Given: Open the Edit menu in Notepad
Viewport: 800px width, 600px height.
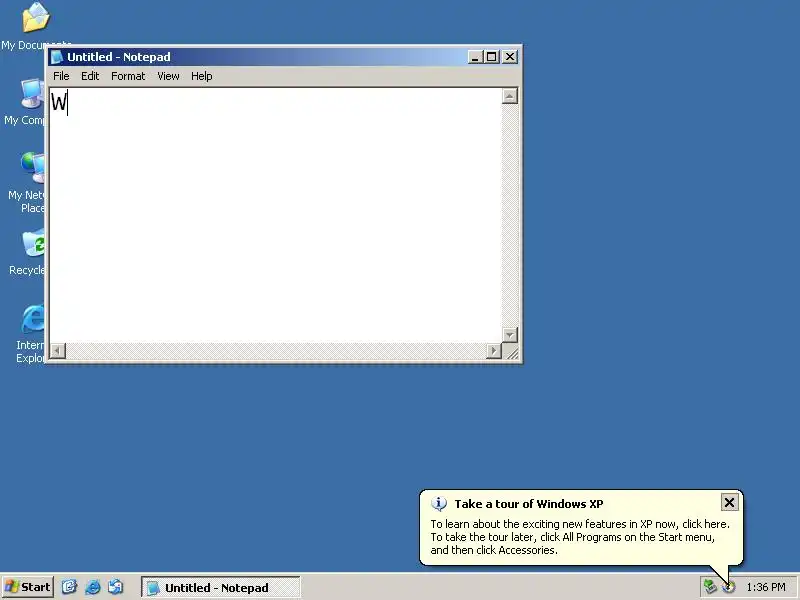Looking at the screenshot, I should coord(90,76).
